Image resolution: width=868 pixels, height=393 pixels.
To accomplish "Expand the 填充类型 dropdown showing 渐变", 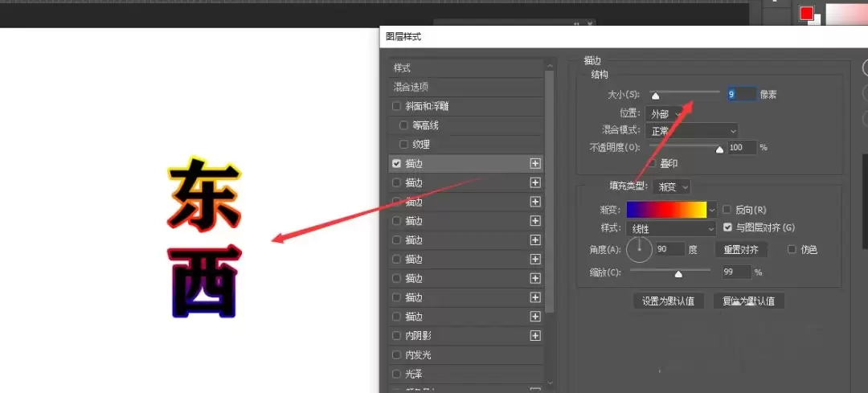I will coord(671,186).
